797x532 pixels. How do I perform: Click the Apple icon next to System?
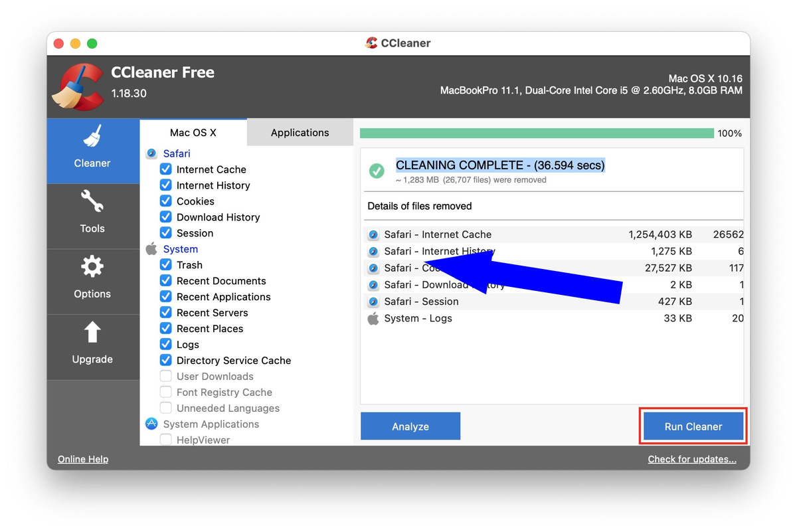pos(151,249)
